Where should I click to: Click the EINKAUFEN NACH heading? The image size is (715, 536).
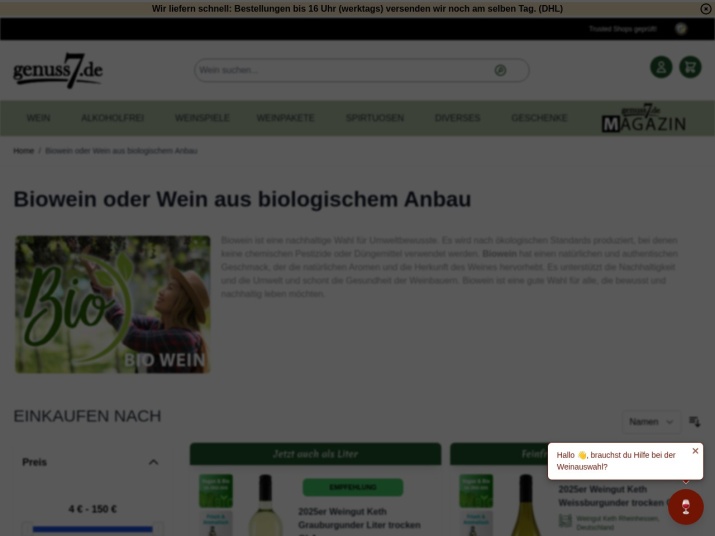87,416
